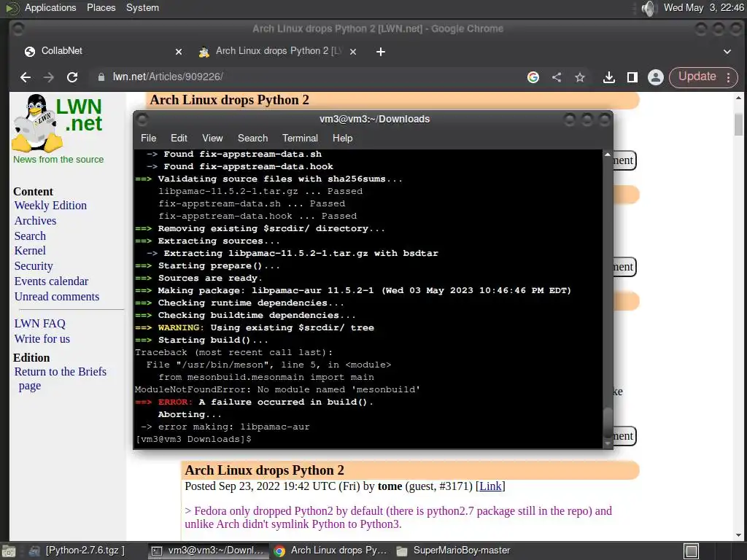The image size is (747, 560).
Task: Open Unread comments link
Action: click(x=57, y=297)
